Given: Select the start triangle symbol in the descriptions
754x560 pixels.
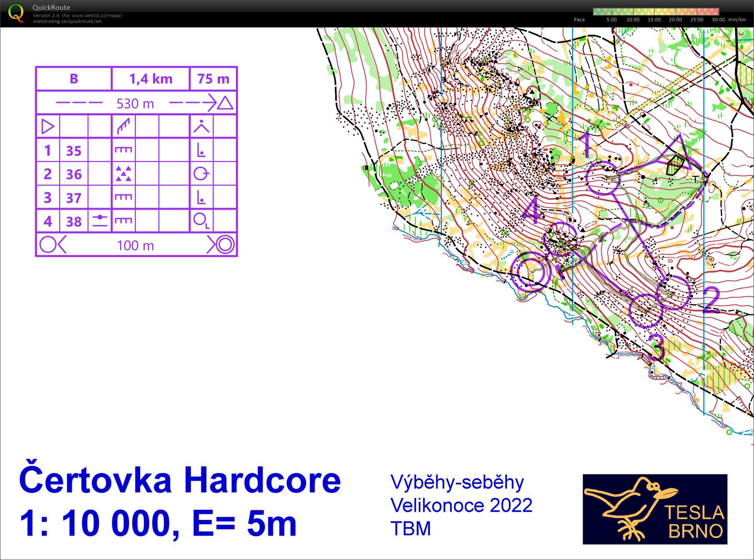Looking at the screenshot, I should (x=47, y=126).
